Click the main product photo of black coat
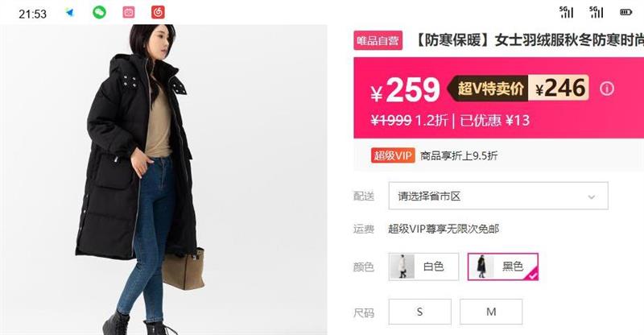The height and width of the screenshot is (335, 644). point(163,180)
